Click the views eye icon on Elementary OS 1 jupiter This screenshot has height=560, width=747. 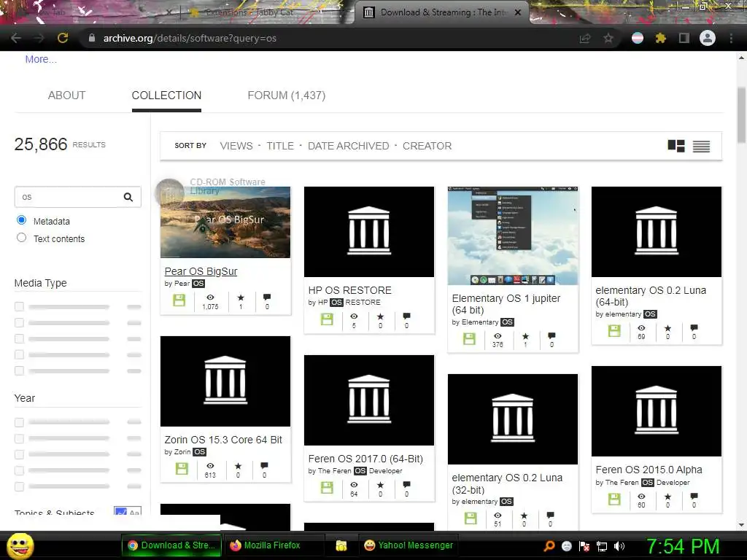click(x=498, y=335)
